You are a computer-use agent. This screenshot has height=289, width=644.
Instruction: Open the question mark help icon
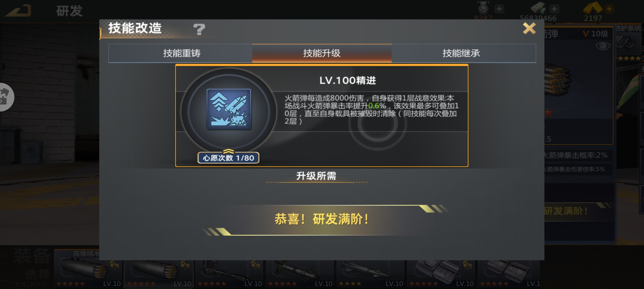click(199, 29)
